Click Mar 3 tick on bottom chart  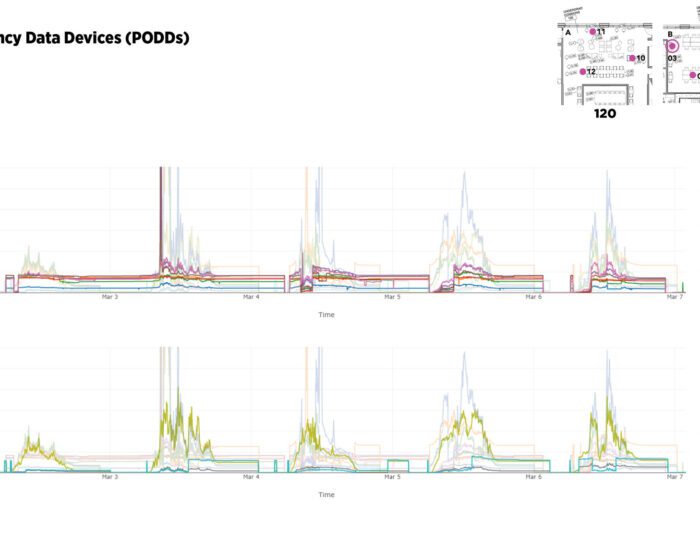[x=109, y=477]
